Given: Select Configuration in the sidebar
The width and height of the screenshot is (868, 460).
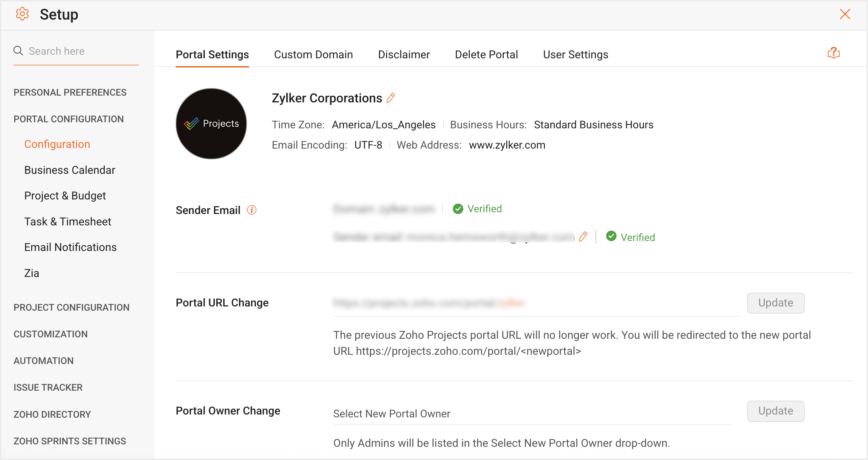Looking at the screenshot, I should [x=57, y=144].
